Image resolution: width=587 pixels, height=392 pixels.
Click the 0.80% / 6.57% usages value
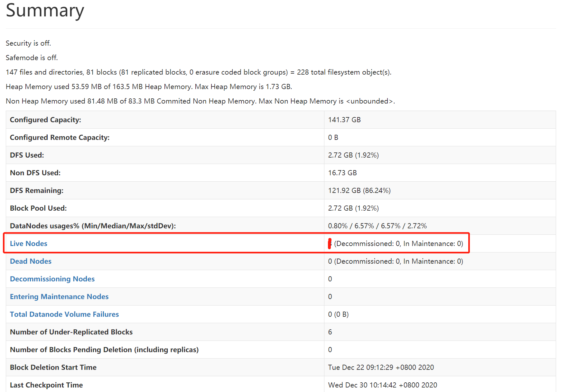tap(377, 226)
